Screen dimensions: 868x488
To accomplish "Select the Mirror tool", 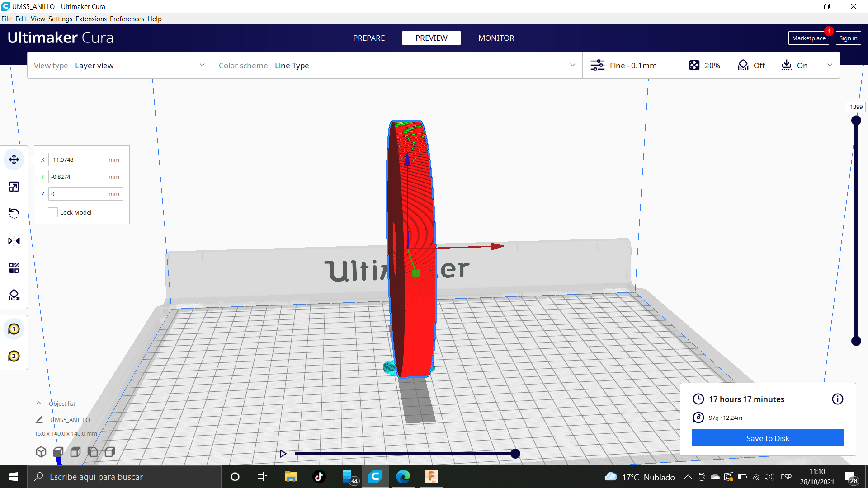I will [14, 241].
